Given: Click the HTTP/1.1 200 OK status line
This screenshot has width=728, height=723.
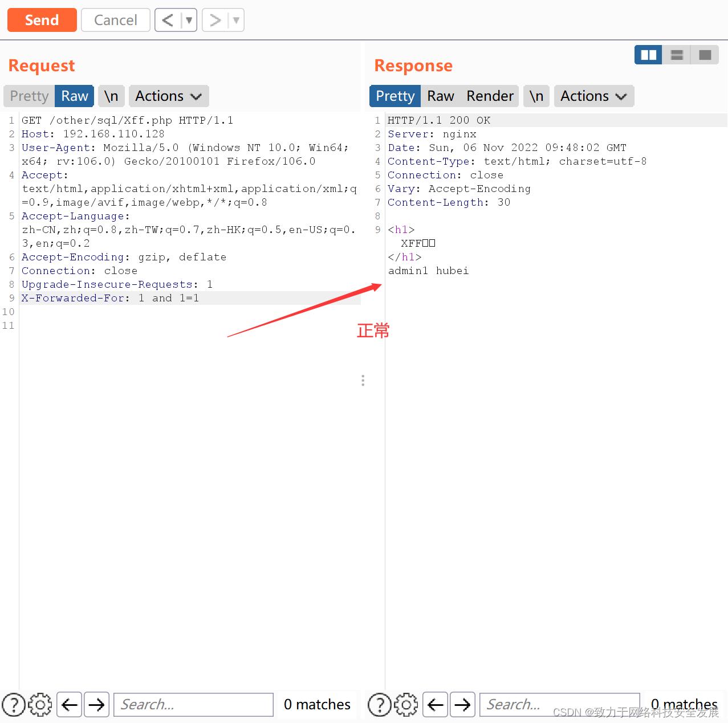Looking at the screenshot, I should (x=439, y=120).
